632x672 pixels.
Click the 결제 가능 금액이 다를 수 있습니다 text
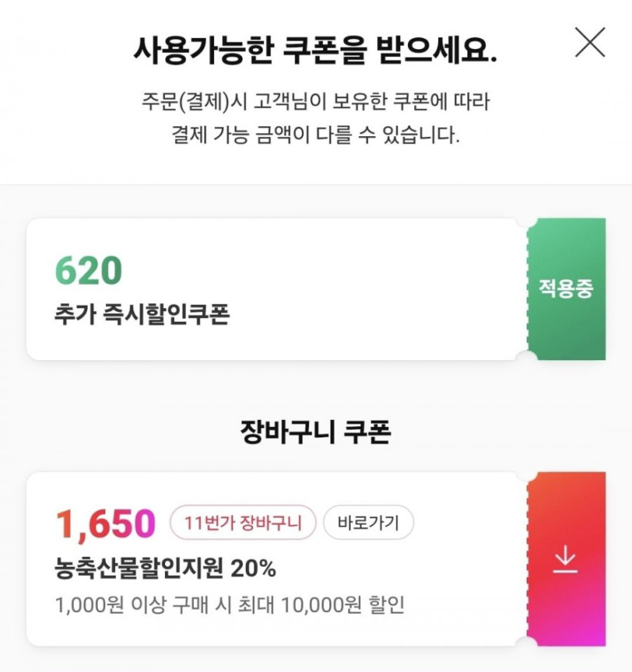point(316,136)
